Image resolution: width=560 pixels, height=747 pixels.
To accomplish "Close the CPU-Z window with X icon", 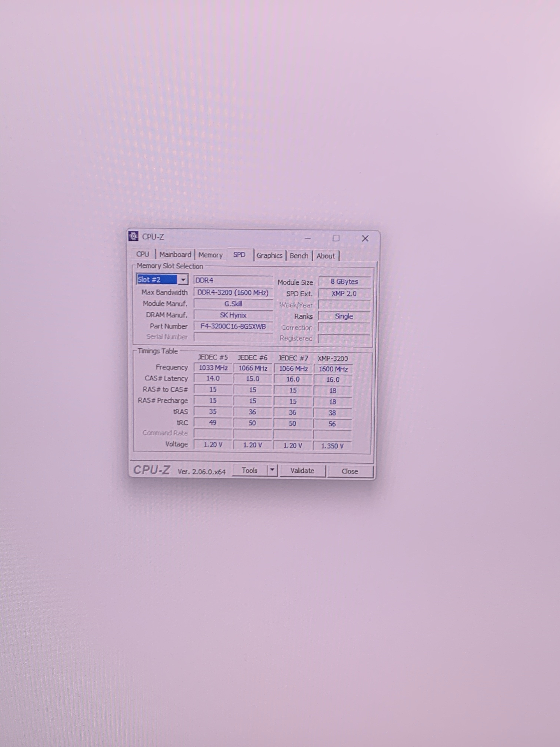I will pyautogui.click(x=365, y=238).
